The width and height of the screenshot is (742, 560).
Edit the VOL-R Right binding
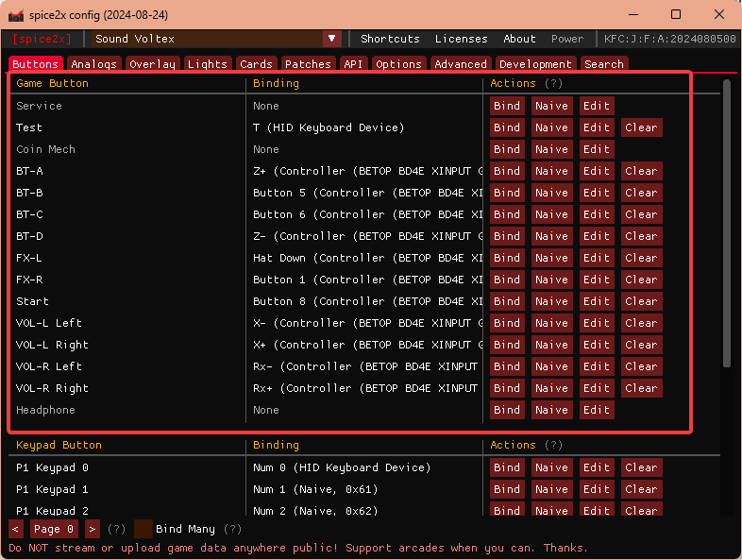(596, 388)
